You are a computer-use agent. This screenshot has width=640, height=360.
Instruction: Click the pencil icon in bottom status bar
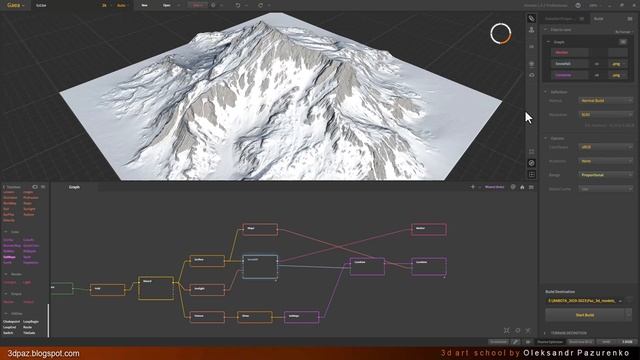coord(516,342)
